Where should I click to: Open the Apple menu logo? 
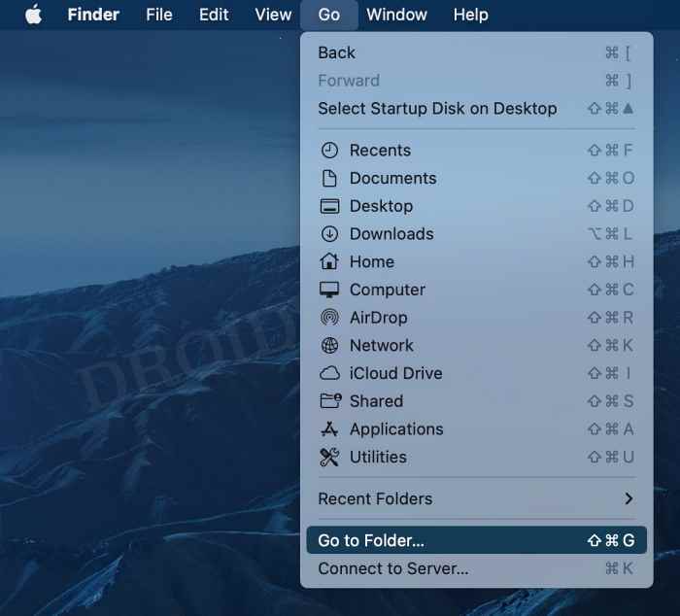[33, 14]
